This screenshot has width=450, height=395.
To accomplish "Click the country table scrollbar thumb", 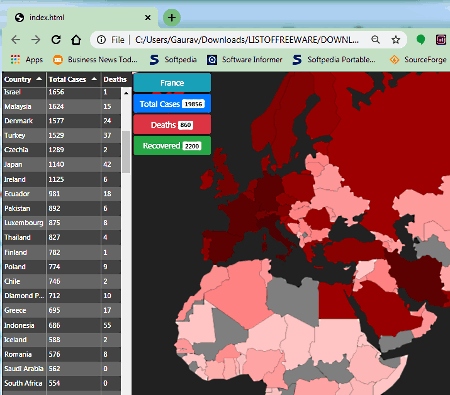I will pyautogui.click(x=126, y=152).
